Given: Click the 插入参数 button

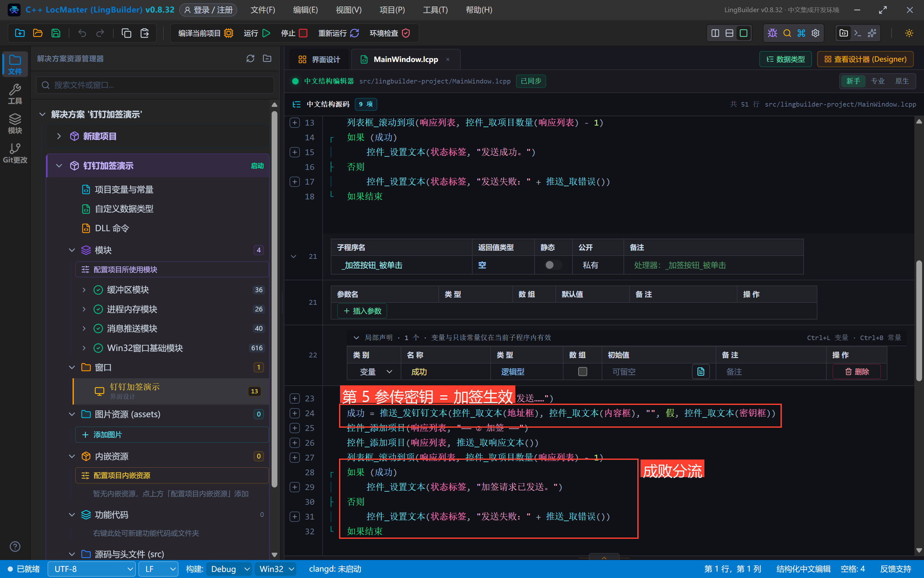Looking at the screenshot, I should (x=362, y=311).
